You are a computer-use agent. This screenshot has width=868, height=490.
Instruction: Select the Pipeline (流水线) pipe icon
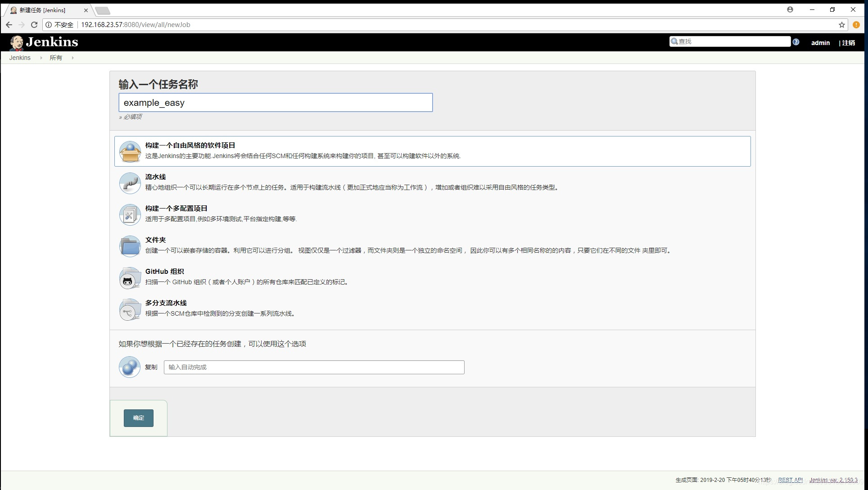130,183
